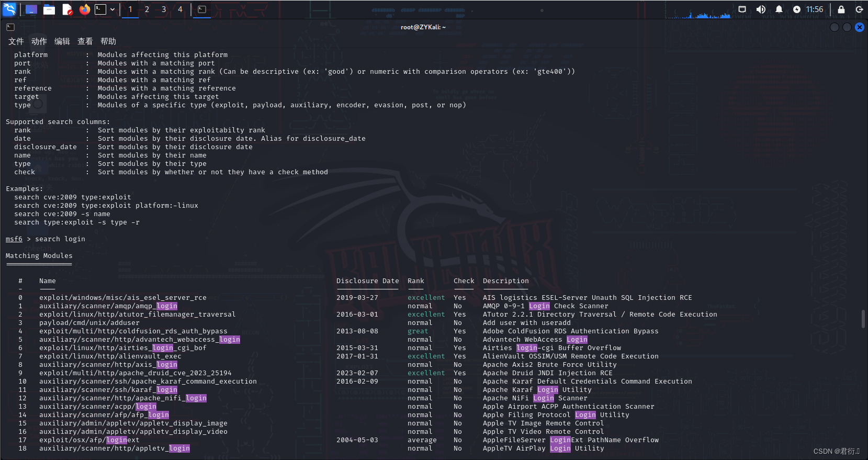Viewport: 868px width, 460px height.
Task: Open the file manager from the panel
Action: coord(49,9)
